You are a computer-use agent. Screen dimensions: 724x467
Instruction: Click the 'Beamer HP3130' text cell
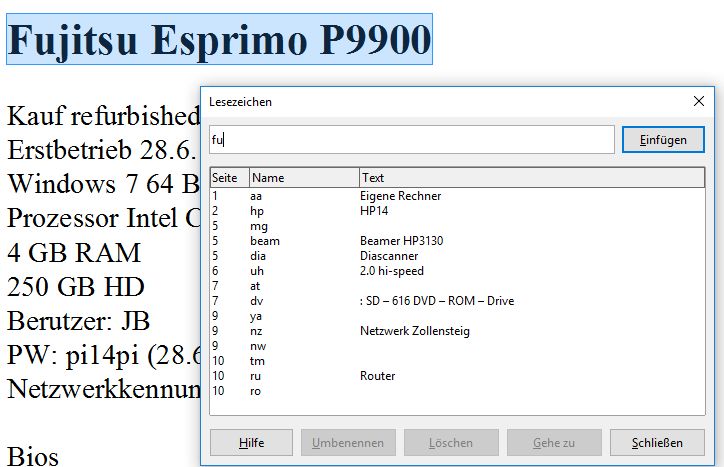pos(401,241)
